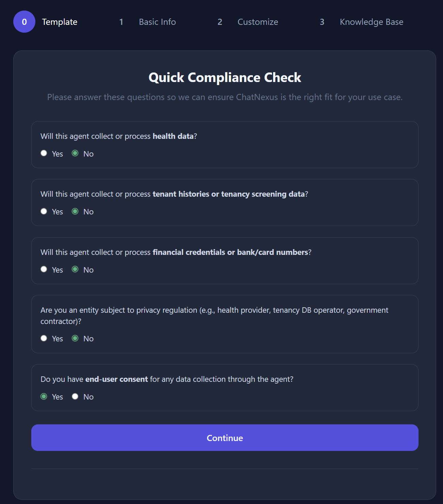This screenshot has height=504, width=443.
Task: Select No for privacy regulation entity
Action: coord(75,338)
